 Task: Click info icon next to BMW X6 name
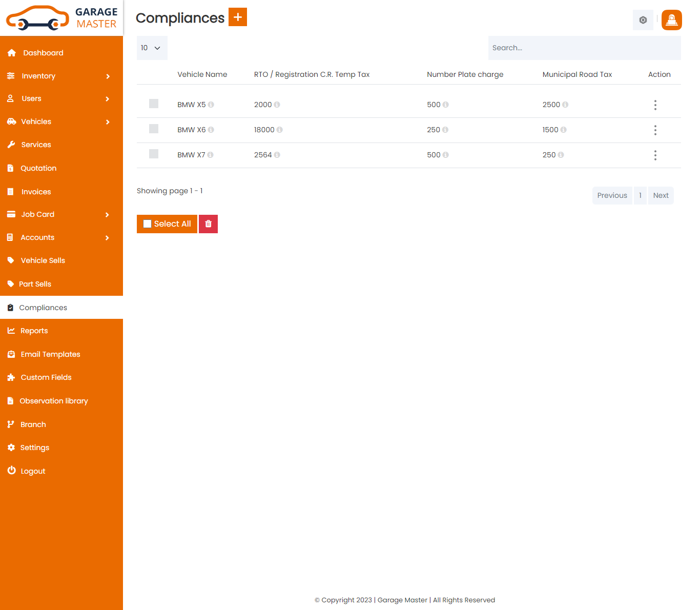(x=211, y=130)
